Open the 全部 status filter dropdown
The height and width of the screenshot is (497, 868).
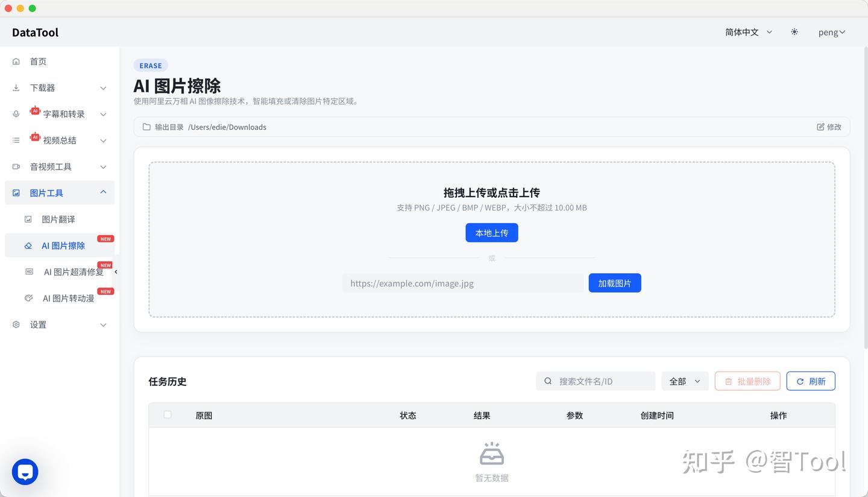pos(685,381)
